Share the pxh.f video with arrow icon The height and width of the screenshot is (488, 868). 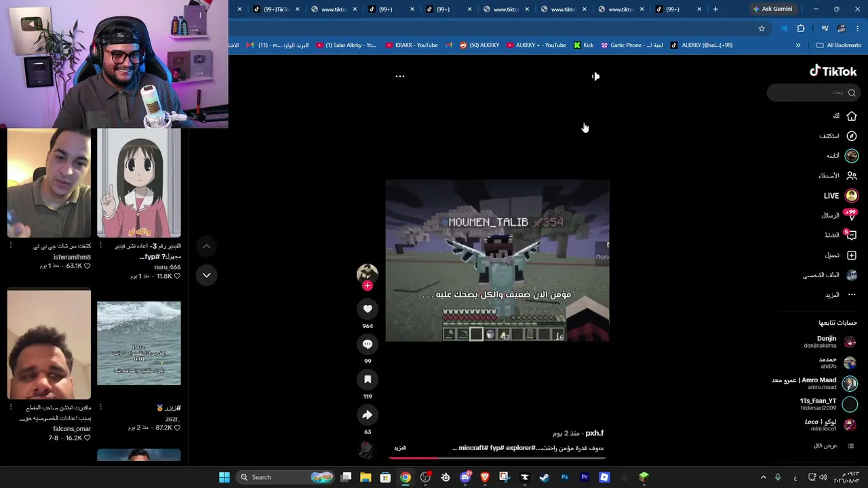coord(368,415)
